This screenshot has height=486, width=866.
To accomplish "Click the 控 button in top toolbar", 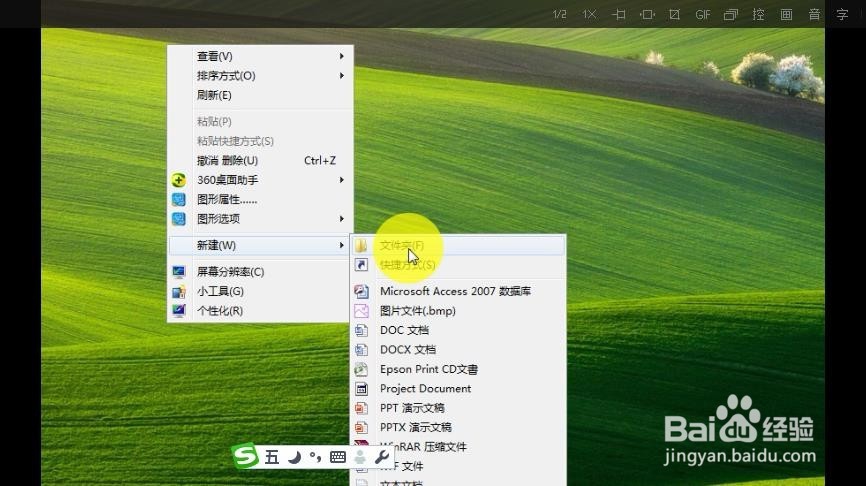I will click(x=758, y=14).
